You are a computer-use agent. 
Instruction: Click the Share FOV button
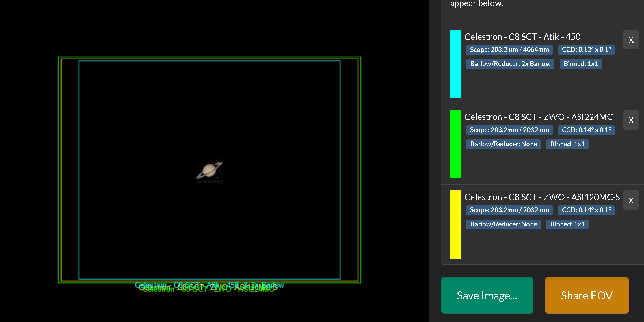587,295
